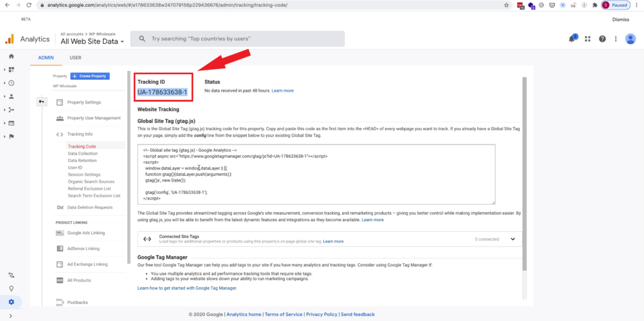Expand the Acquisition arrow in sidebar
644x321 pixels.
click(x=4, y=109)
